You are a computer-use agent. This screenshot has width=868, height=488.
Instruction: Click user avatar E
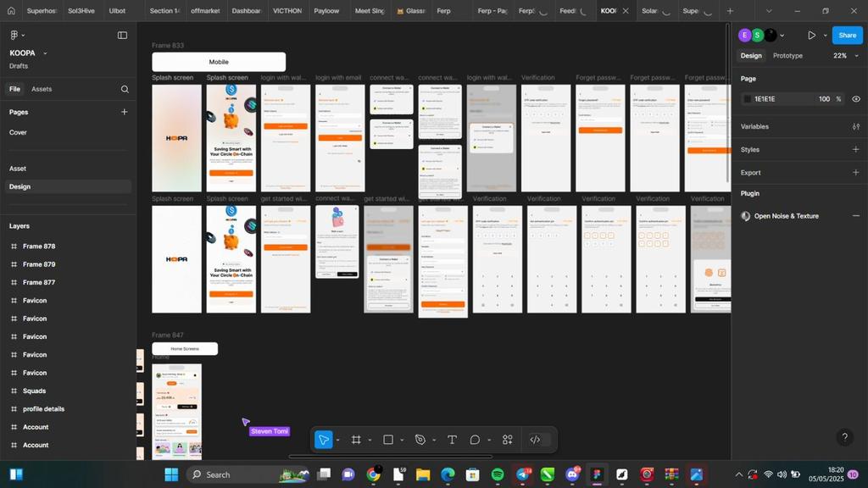(x=744, y=35)
